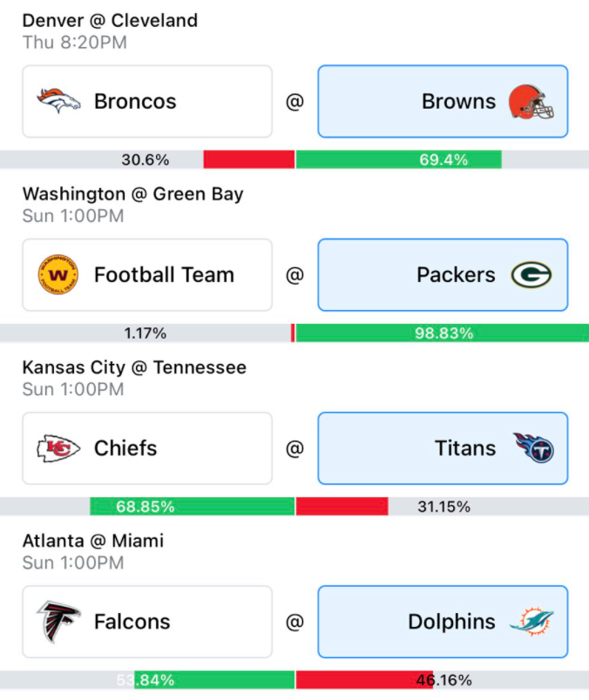The height and width of the screenshot is (700, 589).
Task: Click the red 31.15% Titans pick bar
Action: pos(342,506)
